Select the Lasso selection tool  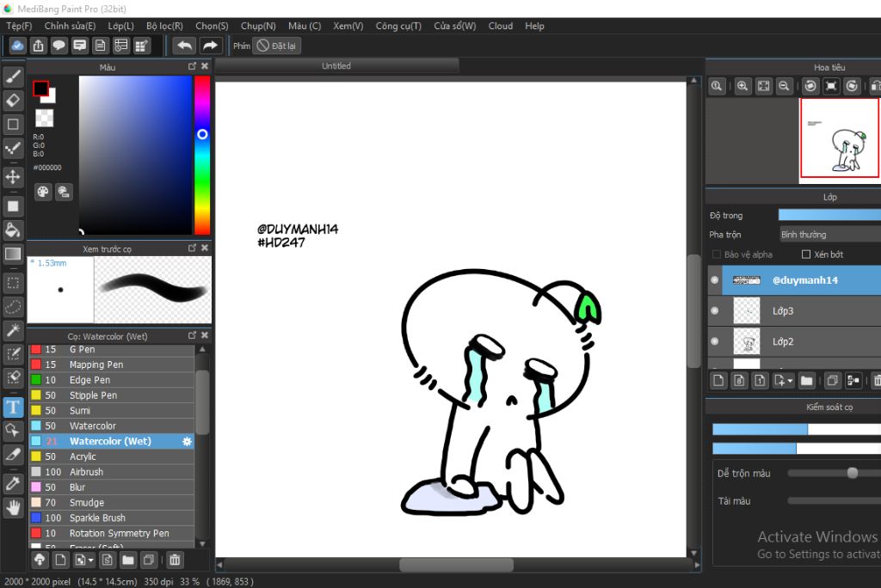tap(13, 307)
